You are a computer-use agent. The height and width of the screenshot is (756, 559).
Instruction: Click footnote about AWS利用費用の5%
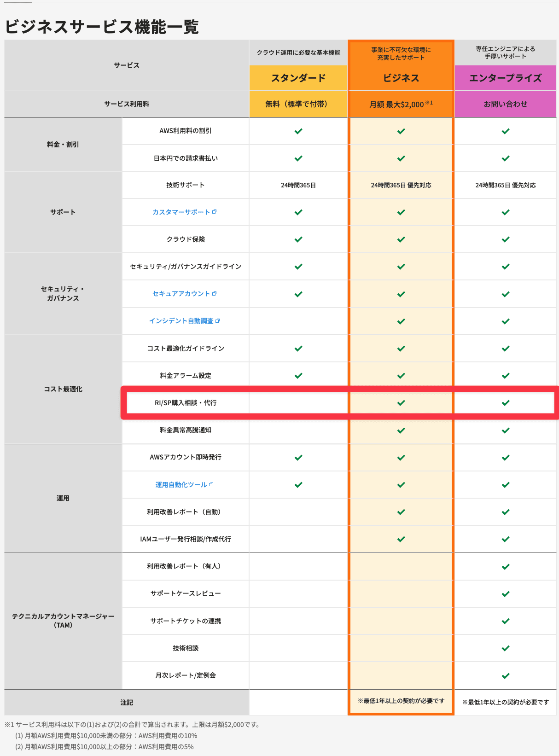[x=105, y=747]
